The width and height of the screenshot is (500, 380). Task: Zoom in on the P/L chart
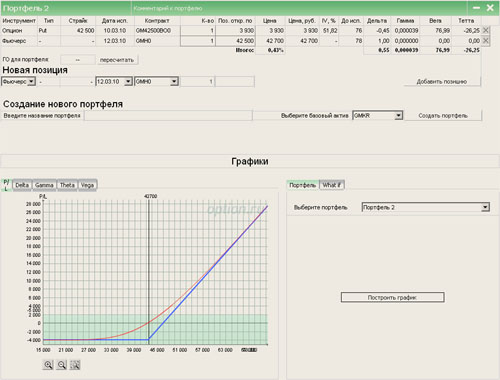pos(48,365)
